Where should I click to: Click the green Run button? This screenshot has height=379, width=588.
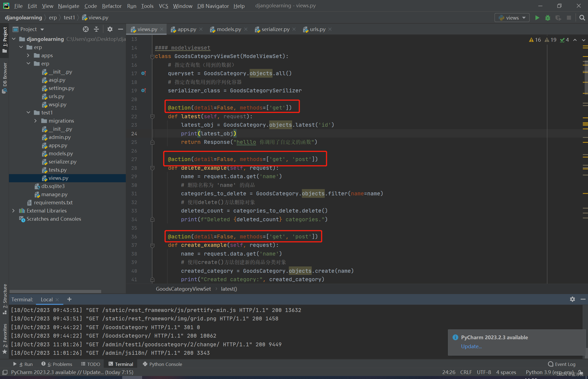click(537, 18)
